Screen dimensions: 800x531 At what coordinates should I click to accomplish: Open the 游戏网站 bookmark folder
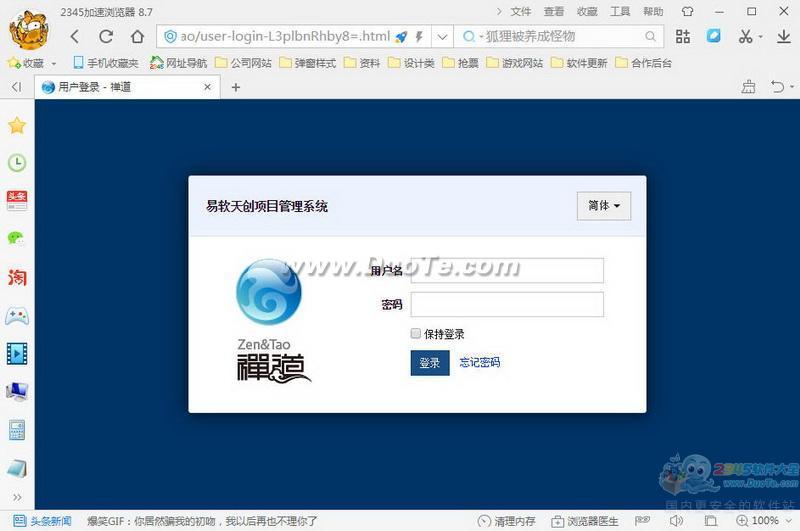point(516,63)
